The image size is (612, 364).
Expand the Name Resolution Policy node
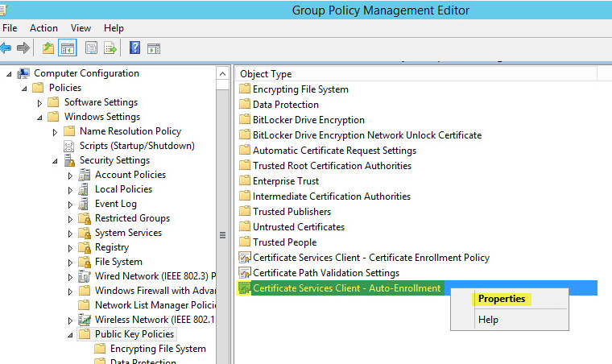55,132
